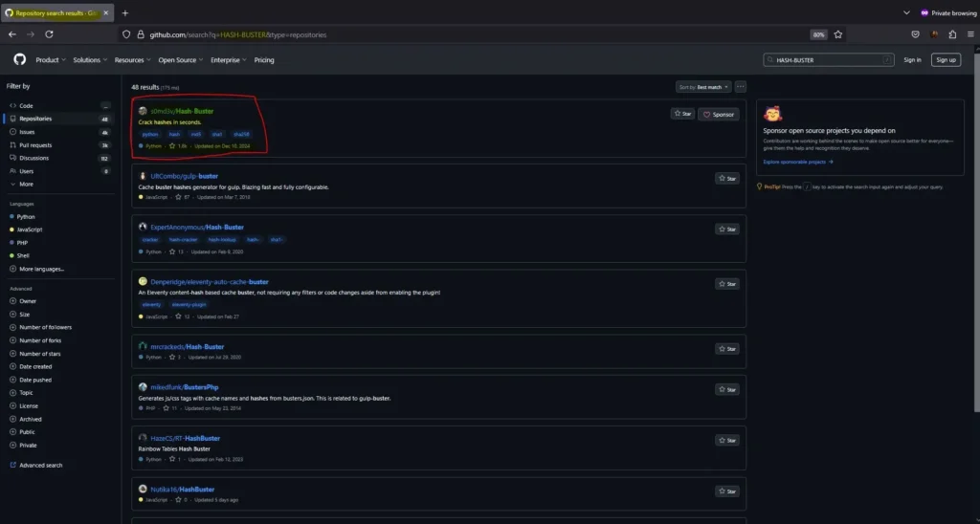Star the Nutika16/HashBuster repository
This screenshot has width=980, height=524.
727,491
